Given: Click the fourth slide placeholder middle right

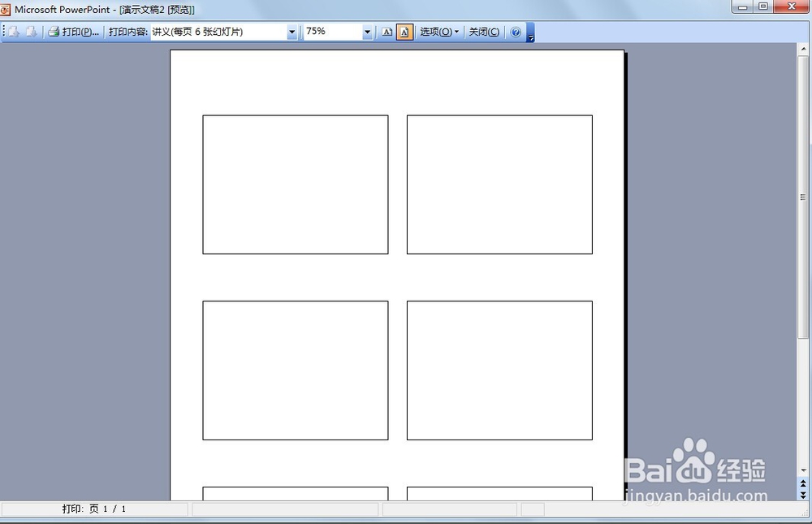Looking at the screenshot, I should pyautogui.click(x=499, y=370).
